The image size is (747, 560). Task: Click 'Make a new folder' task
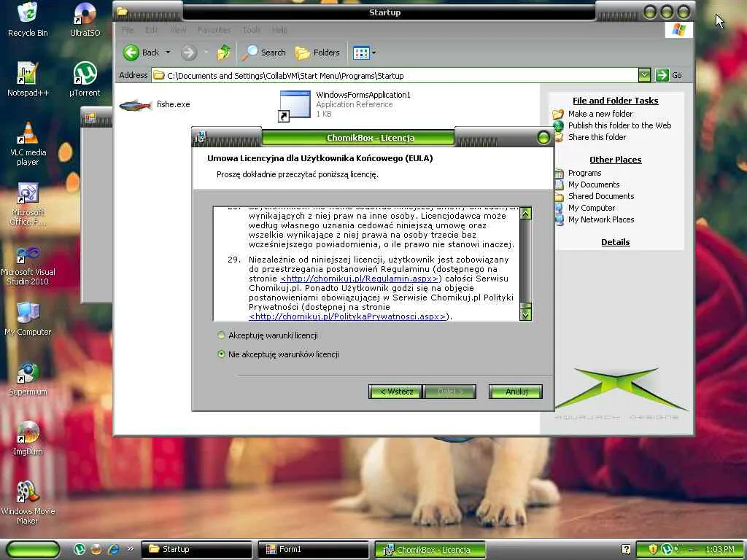coord(600,114)
